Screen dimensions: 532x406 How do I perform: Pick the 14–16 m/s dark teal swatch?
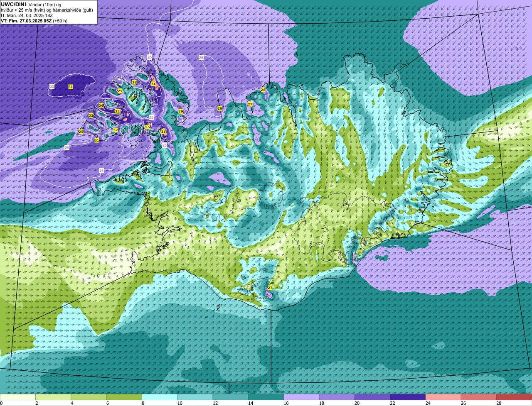266,397
